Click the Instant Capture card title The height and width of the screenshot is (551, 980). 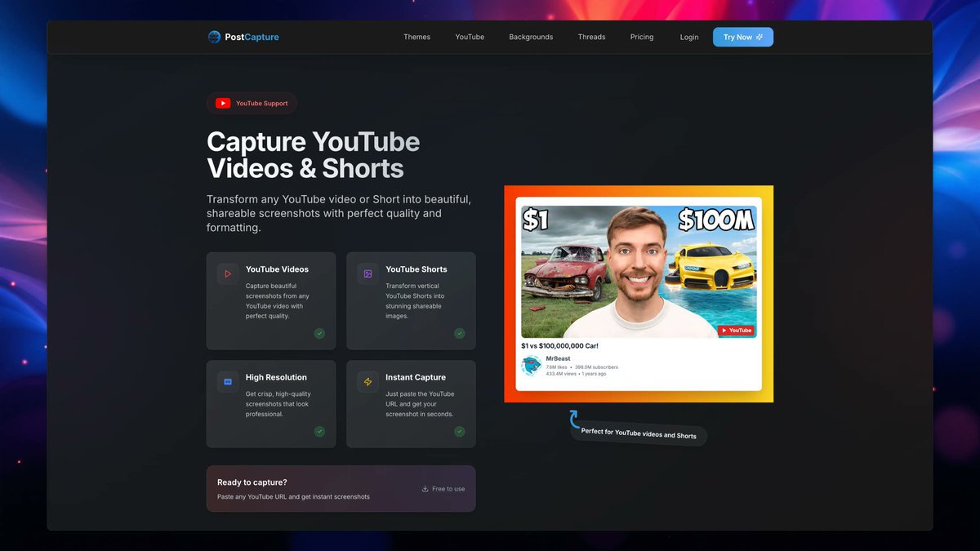pyautogui.click(x=416, y=377)
